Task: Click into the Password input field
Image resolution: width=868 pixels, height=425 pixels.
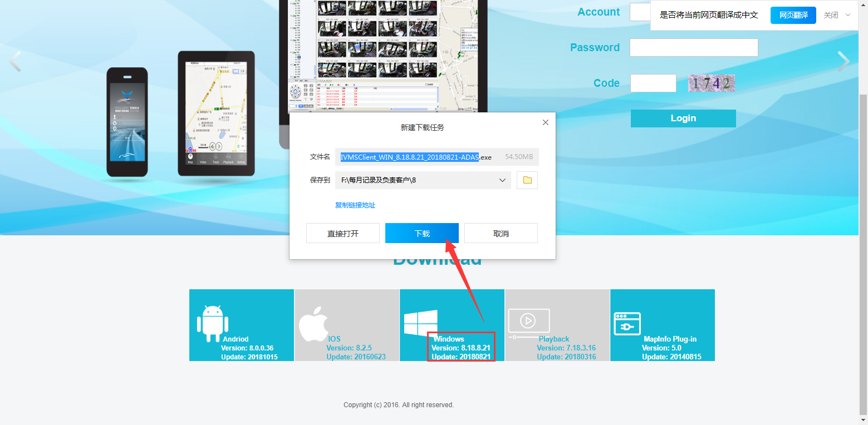Action: click(x=694, y=47)
